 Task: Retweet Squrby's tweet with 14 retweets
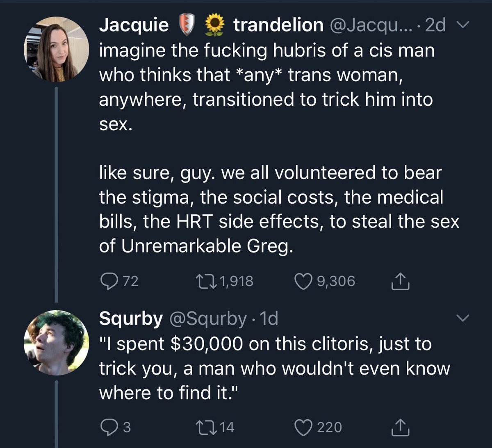[x=205, y=427]
